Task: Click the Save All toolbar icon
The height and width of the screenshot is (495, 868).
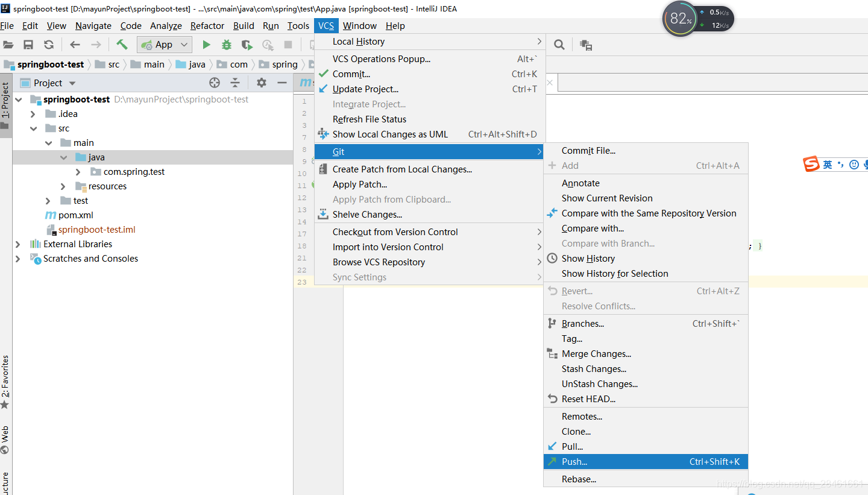Action: (28, 45)
